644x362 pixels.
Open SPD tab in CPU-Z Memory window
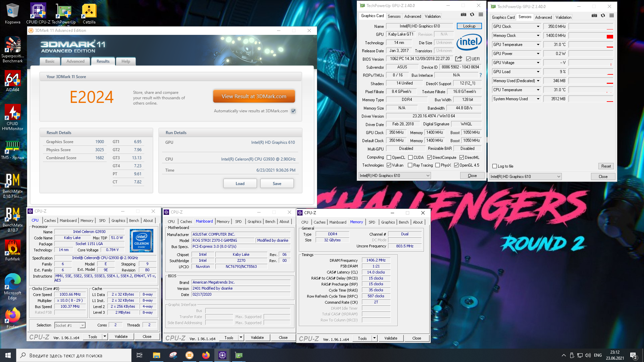pyautogui.click(x=372, y=222)
